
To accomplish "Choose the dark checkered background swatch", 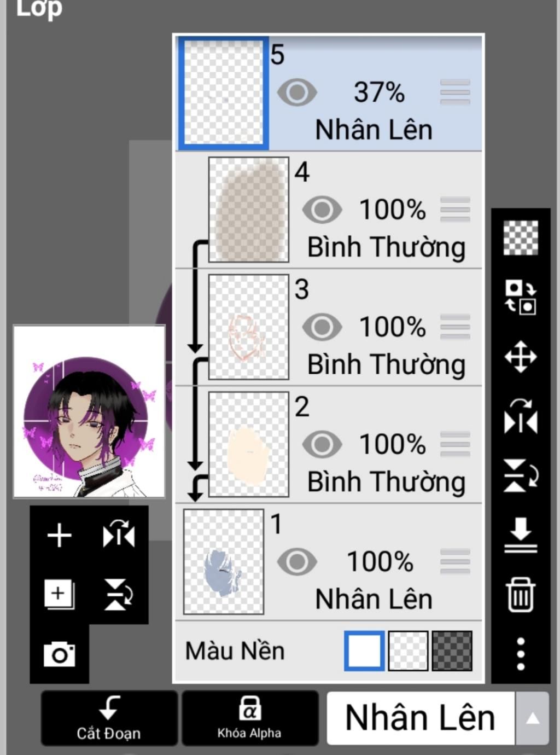I will coord(452,651).
